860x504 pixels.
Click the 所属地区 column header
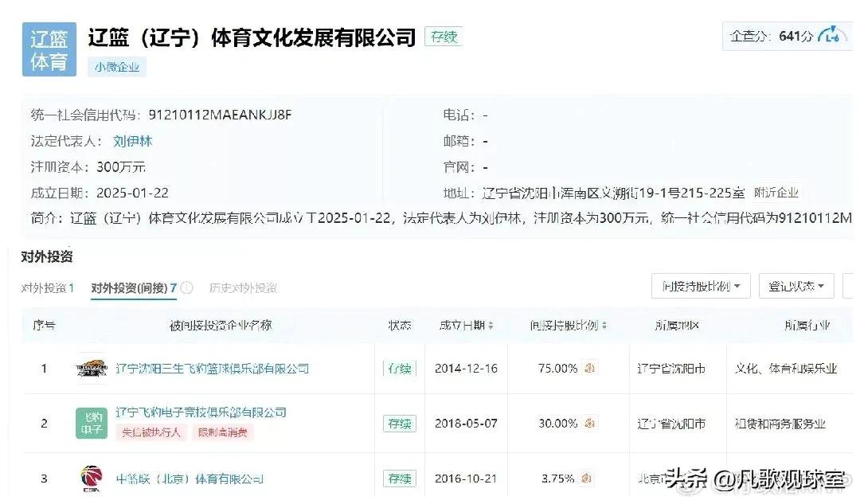pos(677,325)
